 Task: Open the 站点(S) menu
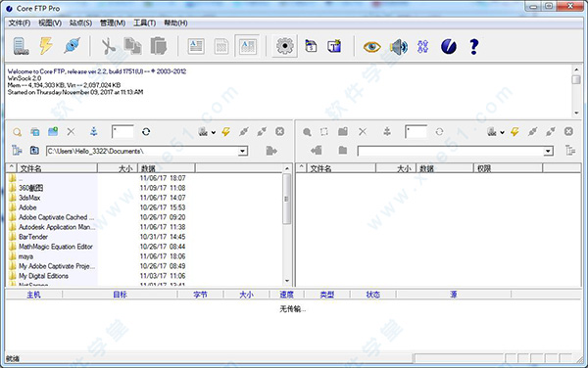pyautogui.click(x=80, y=23)
